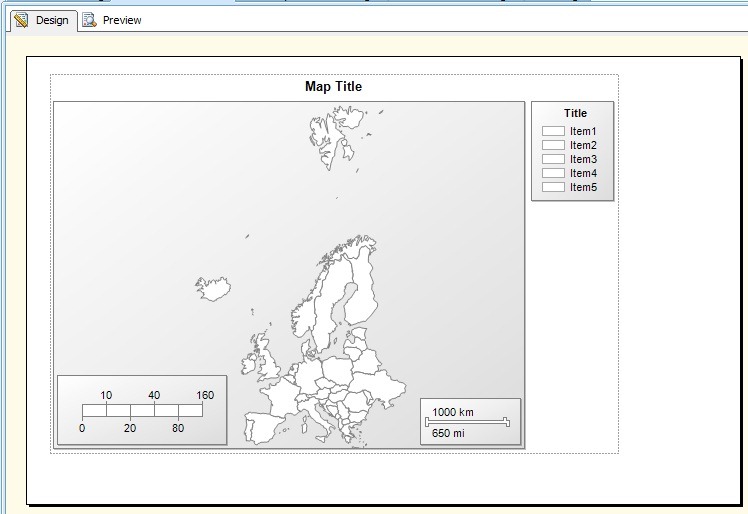Image resolution: width=748 pixels, height=514 pixels.
Task: Open the Preview tab
Action: tap(112, 21)
